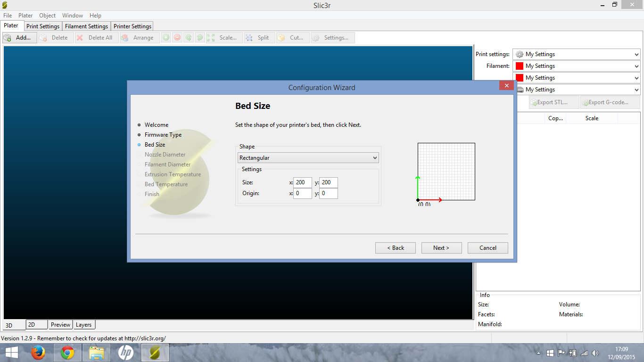Click the Next > wizard button

coord(441,248)
